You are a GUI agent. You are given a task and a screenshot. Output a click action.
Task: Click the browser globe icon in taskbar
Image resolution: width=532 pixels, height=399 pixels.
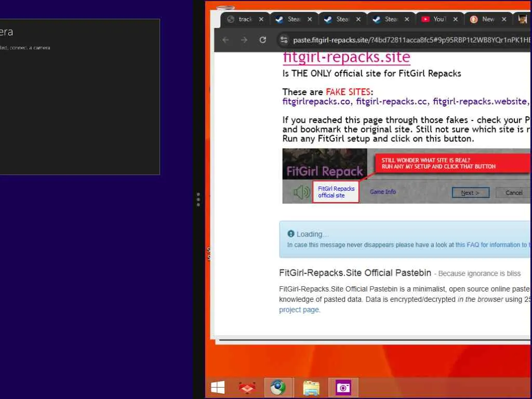point(278,387)
